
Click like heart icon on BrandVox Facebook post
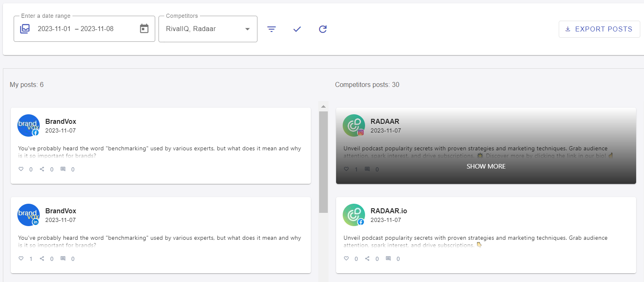pos(21,169)
